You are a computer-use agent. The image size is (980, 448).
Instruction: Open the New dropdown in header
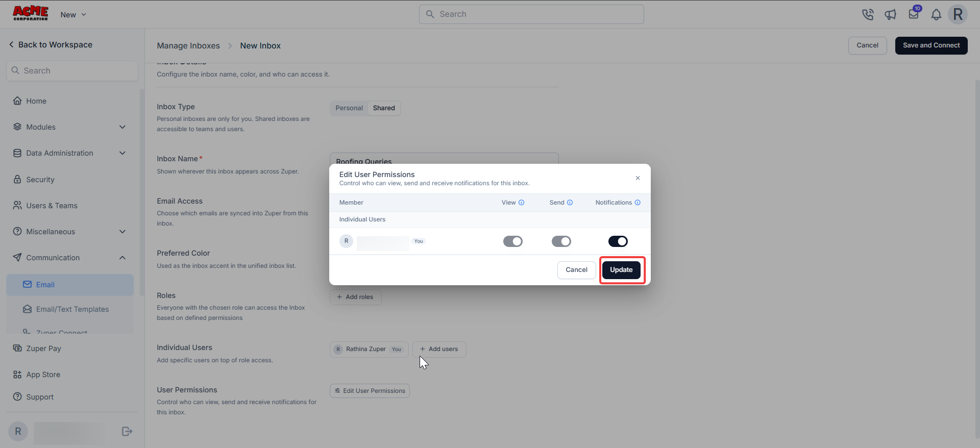pos(73,15)
